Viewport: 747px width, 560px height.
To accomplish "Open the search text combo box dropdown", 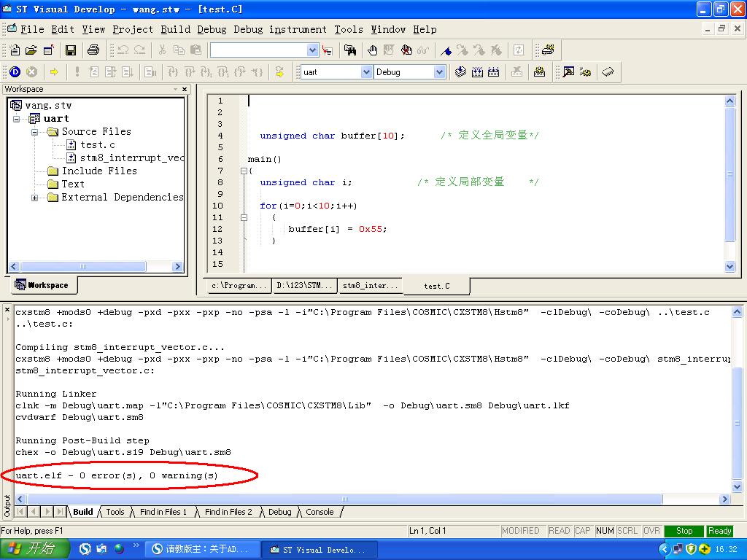I will 312,50.
